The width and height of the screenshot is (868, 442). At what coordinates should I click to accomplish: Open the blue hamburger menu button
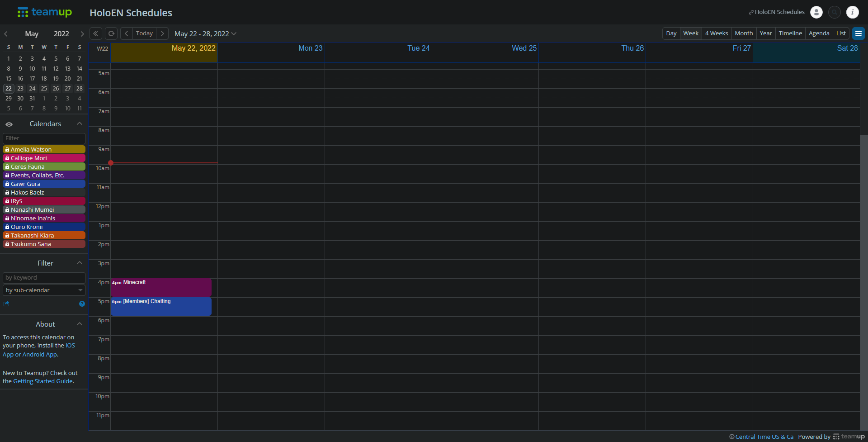tap(858, 33)
